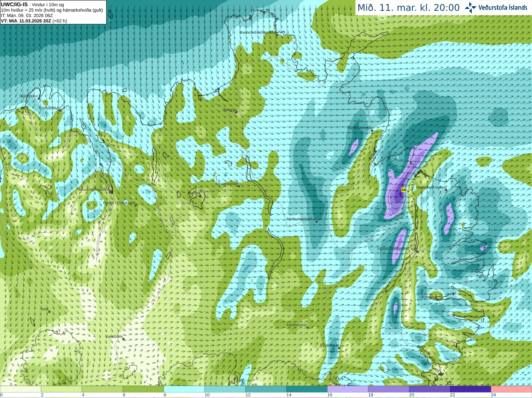Select the 2–4 m/s legend swatch
This screenshot has width=532, height=398.
(x=62, y=389)
